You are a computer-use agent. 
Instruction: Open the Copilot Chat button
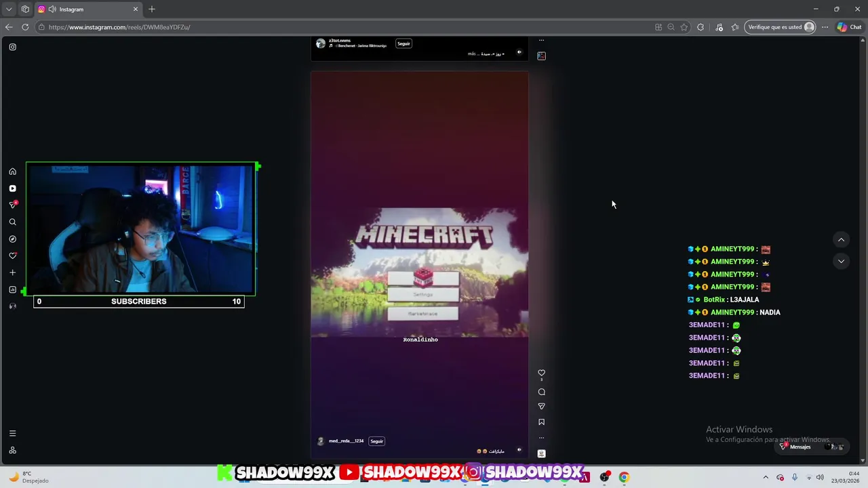pos(849,27)
